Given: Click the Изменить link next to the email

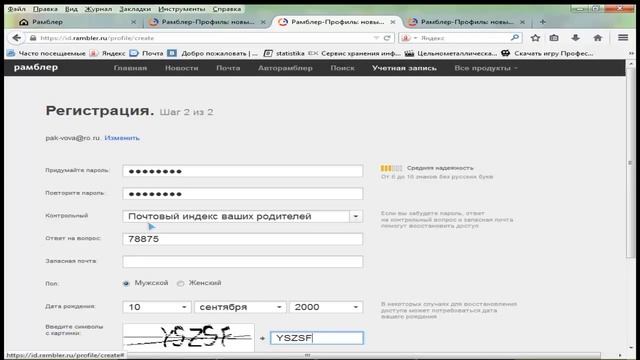Looking at the screenshot, I should [x=122, y=138].
